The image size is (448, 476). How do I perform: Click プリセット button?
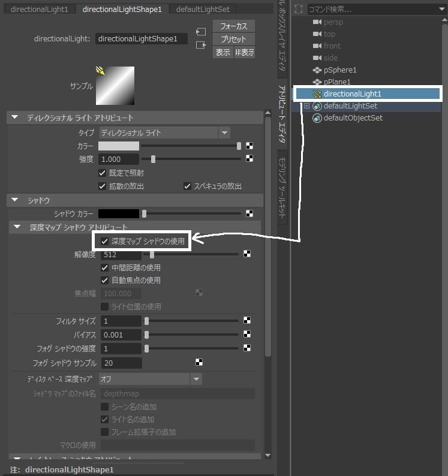[x=234, y=39]
